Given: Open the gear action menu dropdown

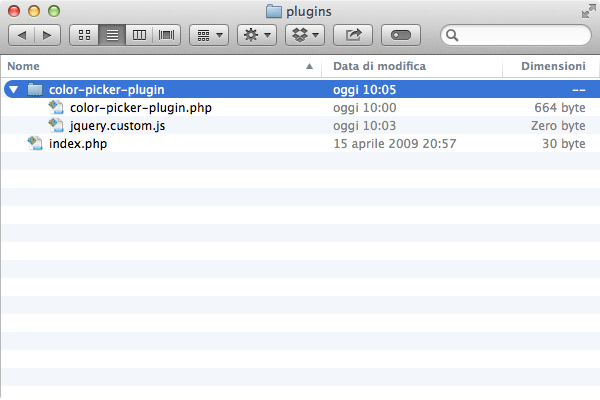Looking at the screenshot, I should pyautogui.click(x=257, y=35).
